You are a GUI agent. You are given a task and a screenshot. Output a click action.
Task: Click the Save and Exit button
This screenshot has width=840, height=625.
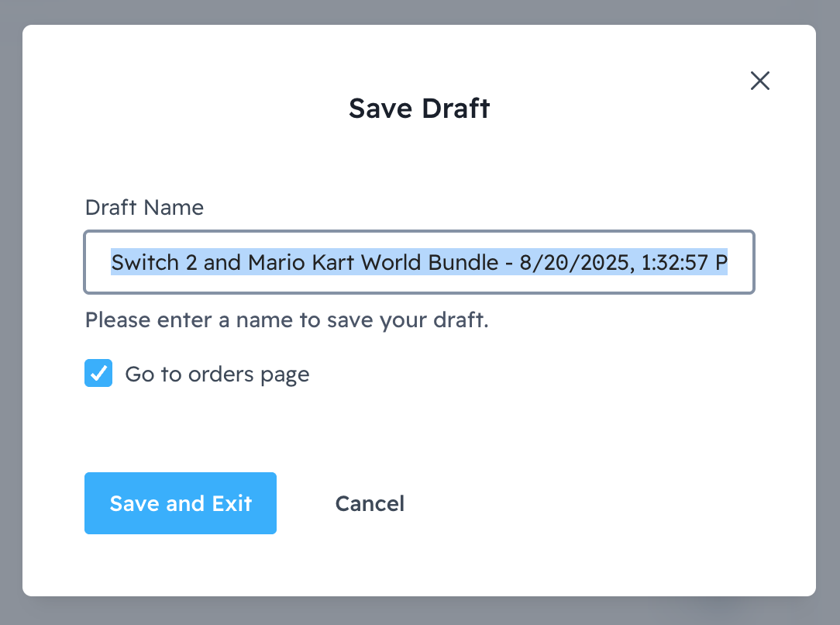tap(181, 503)
